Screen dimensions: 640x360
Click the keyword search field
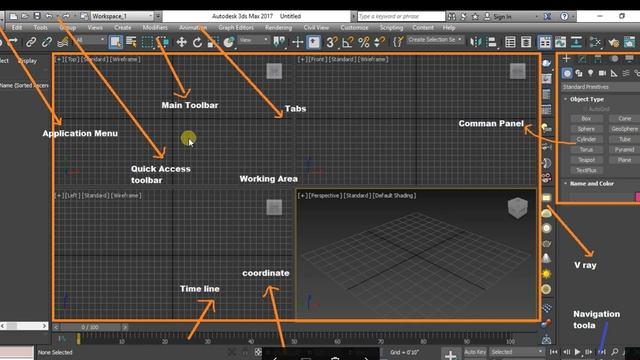pos(401,16)
